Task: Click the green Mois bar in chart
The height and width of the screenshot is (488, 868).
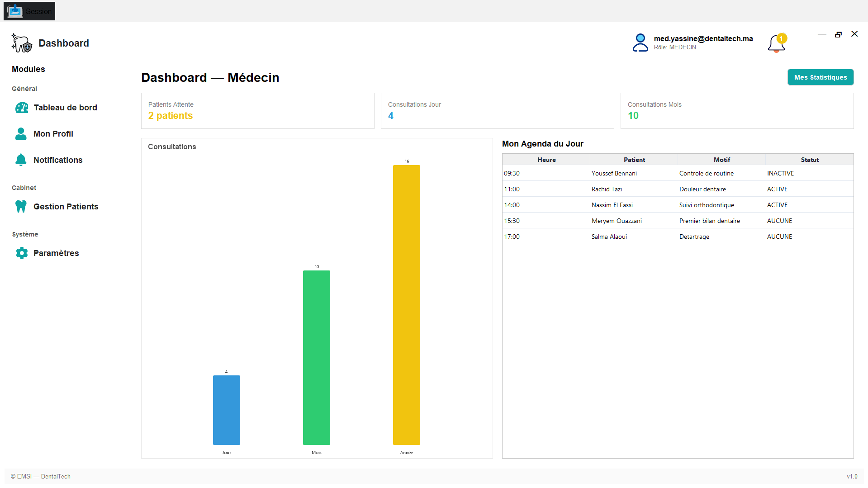Action: click(x=317, y=358)
